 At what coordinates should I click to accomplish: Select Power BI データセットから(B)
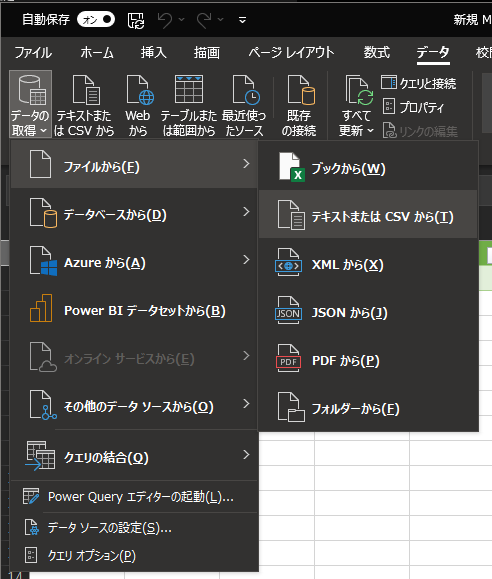134,308
